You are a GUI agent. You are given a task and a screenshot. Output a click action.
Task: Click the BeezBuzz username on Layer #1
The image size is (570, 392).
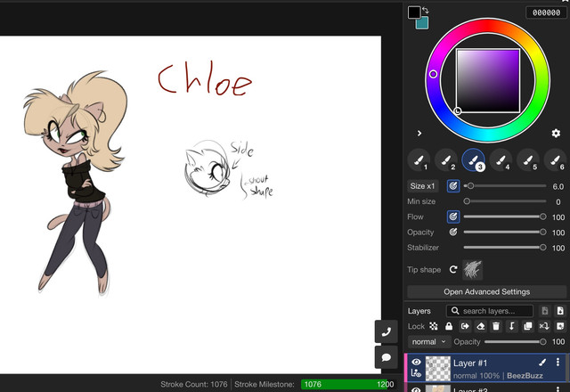pos(525,376)
